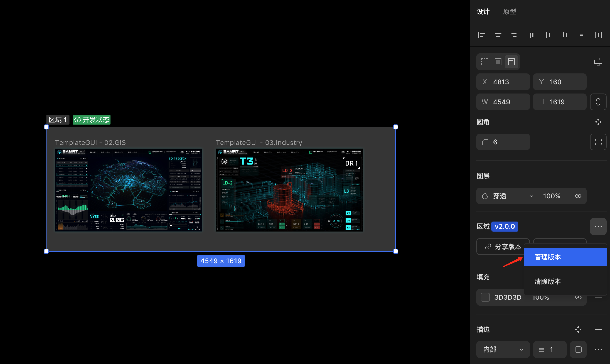Select 管理版本 from the menu
Image resolution: width=610 pixels, height=364 pixels.
click(565, 257)
